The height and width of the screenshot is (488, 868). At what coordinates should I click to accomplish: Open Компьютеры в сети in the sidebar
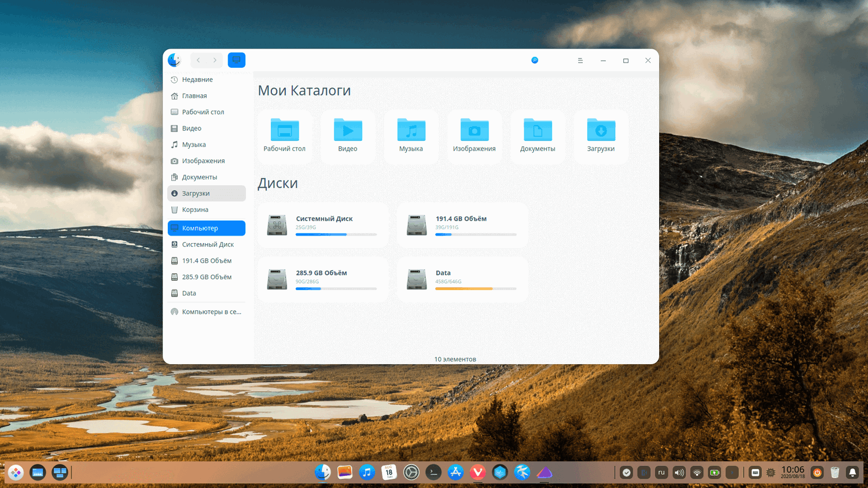(x=207, y=312)
